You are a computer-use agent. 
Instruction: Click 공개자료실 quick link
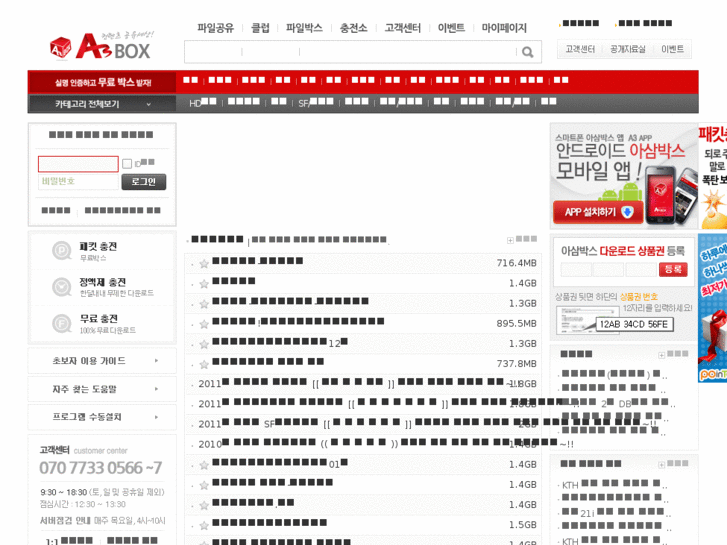tap(628, 49)
